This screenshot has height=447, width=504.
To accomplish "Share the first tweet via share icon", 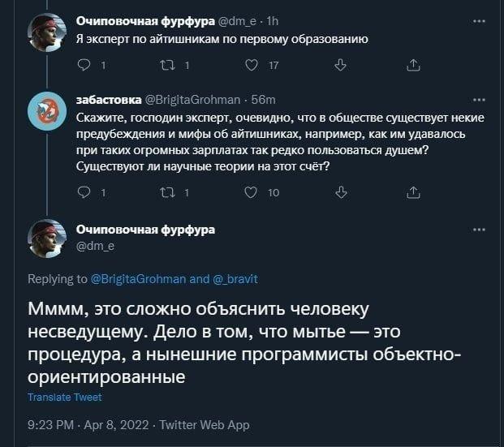I will (412, 66).
